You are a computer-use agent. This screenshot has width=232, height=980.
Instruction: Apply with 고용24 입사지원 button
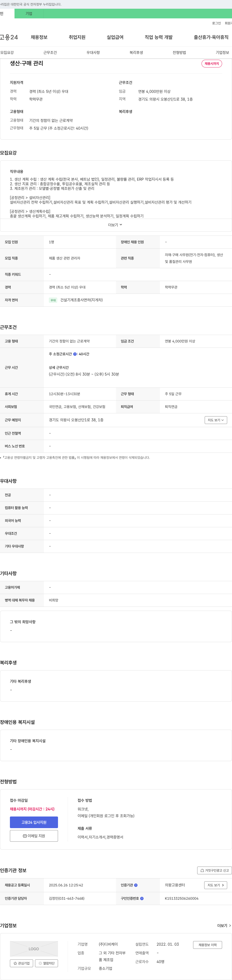click(x=34, y=822)
